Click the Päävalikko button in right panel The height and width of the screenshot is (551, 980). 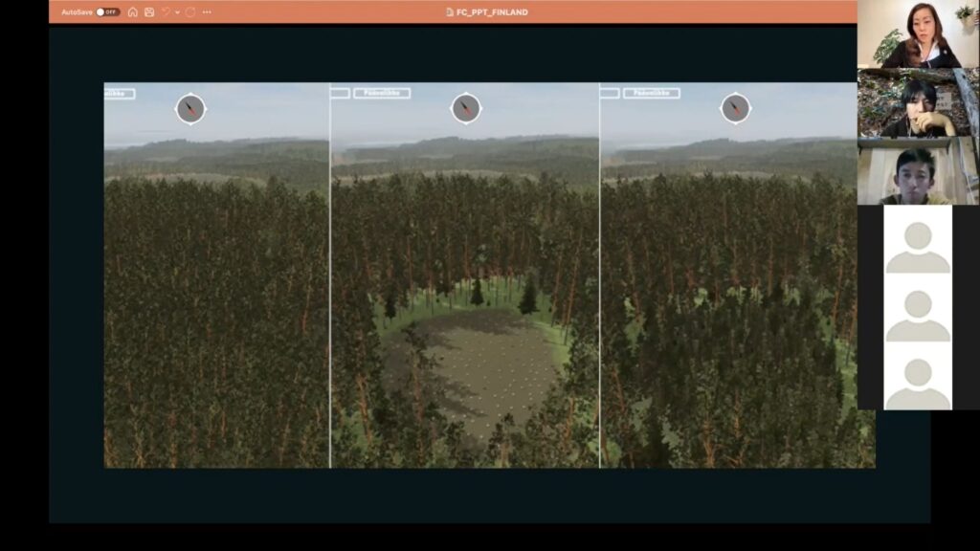652,94
